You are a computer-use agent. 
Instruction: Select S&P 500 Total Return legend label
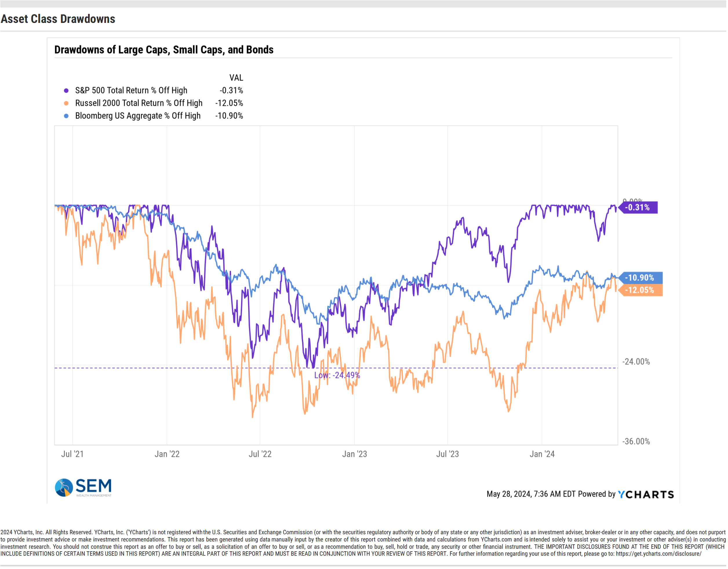coord(131,91)
